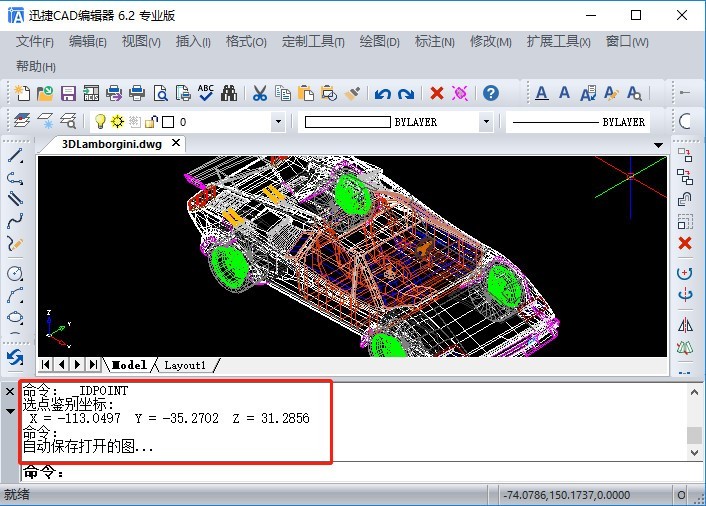Open the drawing tab list arrow
The width and height of the screenshot is (706, 506).
[658, 145]
